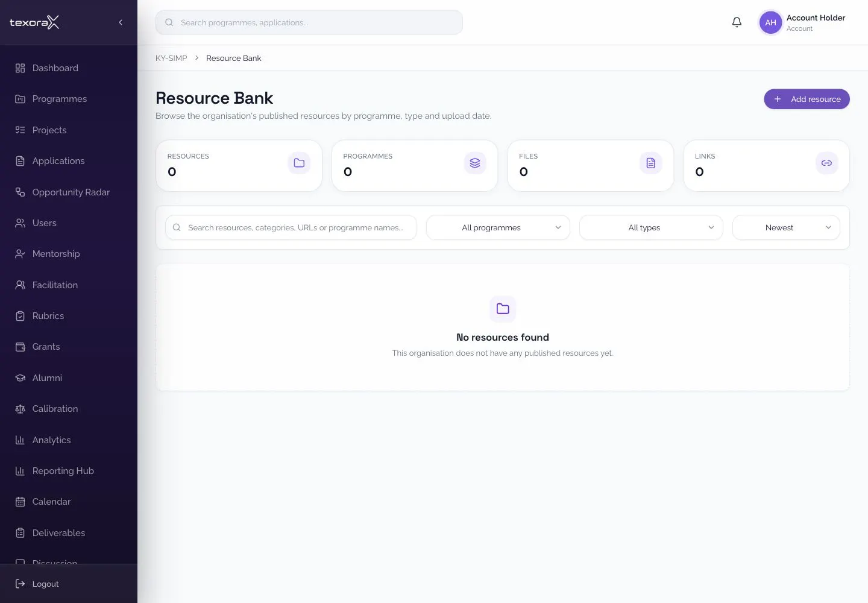Click the No resources found message
The height and width of the screenshot is (603, 868).
tap(503, 338)
